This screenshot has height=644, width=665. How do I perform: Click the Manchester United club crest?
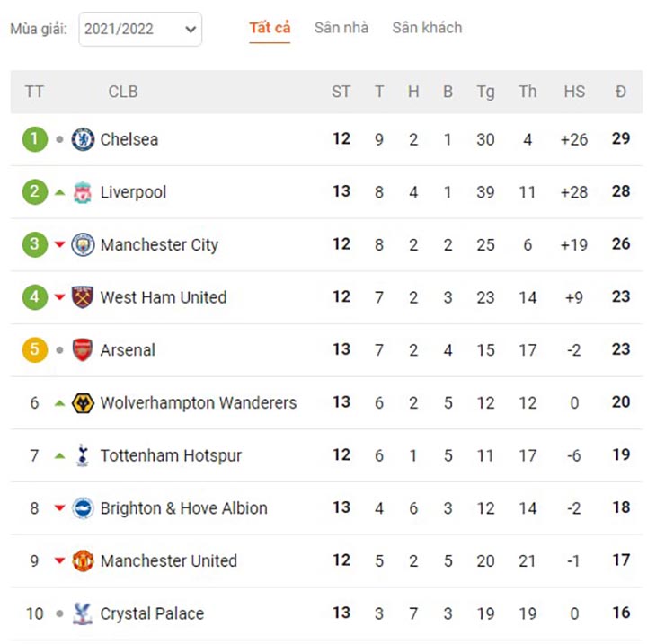pos(83,560)
